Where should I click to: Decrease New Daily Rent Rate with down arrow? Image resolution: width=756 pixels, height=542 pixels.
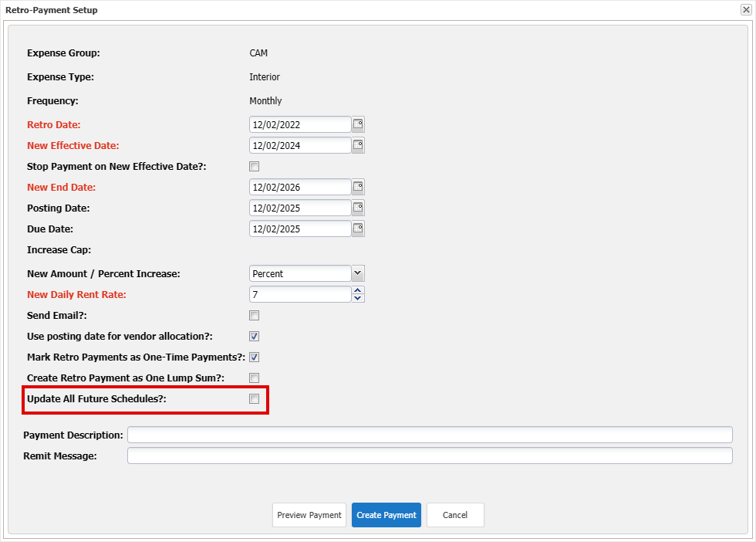pyautogui.click(x=358, y=298)
